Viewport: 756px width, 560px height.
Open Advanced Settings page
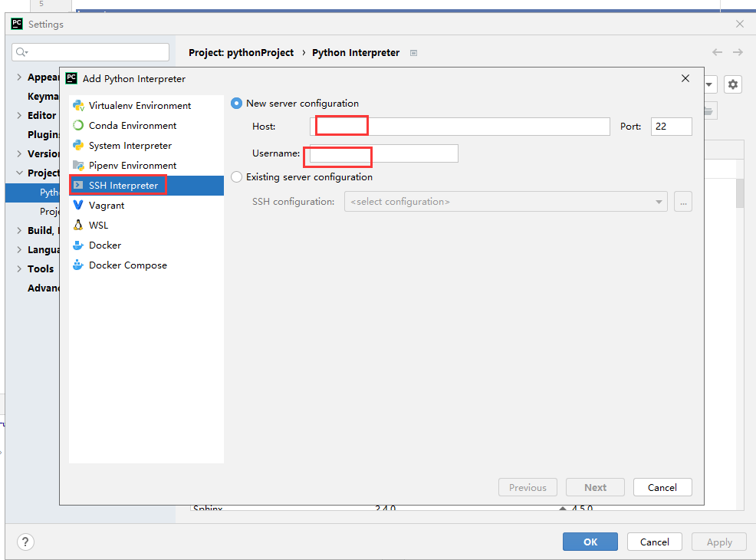(44, 288)
